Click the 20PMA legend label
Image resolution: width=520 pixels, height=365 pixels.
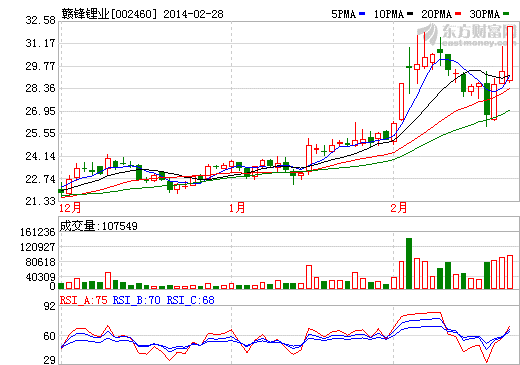(x=437, y=14)
